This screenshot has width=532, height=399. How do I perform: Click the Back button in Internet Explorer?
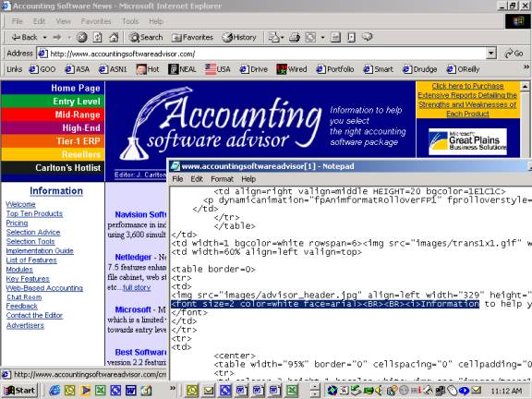tap(24, 37)
